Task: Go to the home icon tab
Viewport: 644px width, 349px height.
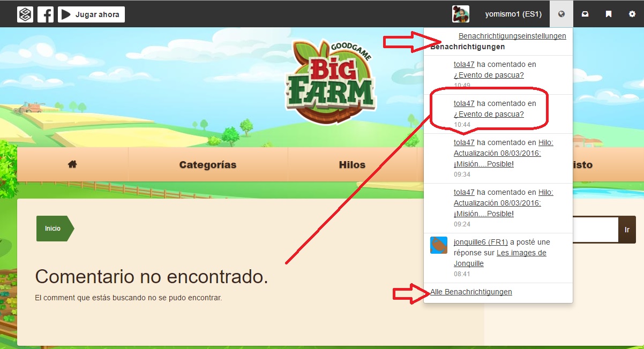Action: (x=72, y=165)
